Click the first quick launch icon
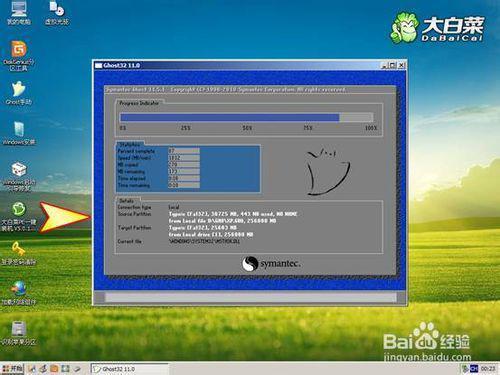500x375 pixels. click(32, 369)
